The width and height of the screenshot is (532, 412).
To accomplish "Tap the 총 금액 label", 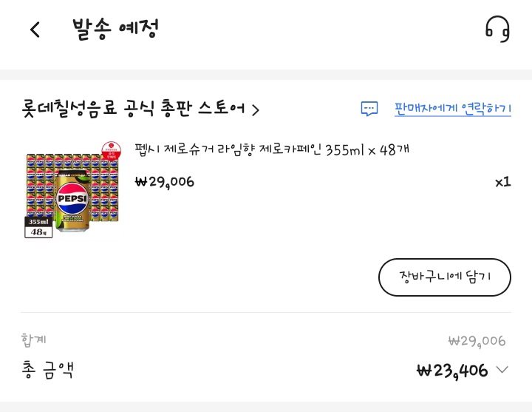I will pyautogui.click(x=47, y=370).
